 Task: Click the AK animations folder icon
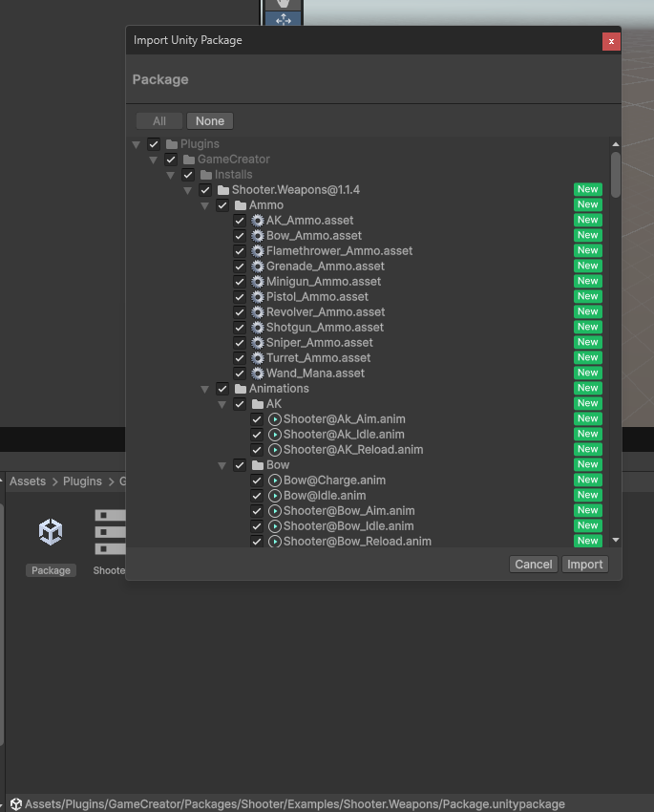coord(257,404)
